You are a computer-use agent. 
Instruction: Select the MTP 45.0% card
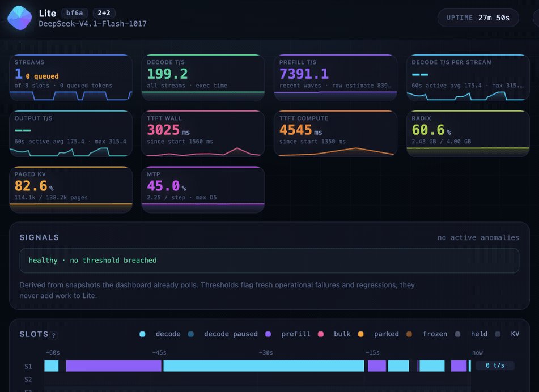pyautogui.click(x=203, y=190)
